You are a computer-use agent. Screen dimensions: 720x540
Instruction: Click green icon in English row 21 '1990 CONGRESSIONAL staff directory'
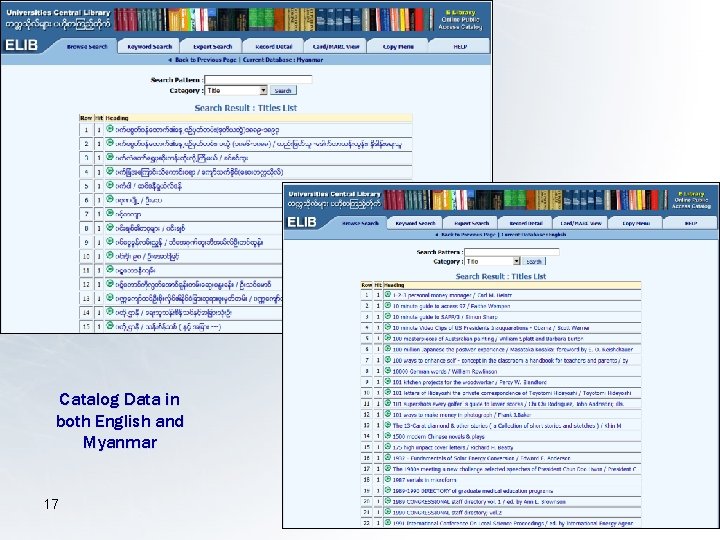[388, 512]
